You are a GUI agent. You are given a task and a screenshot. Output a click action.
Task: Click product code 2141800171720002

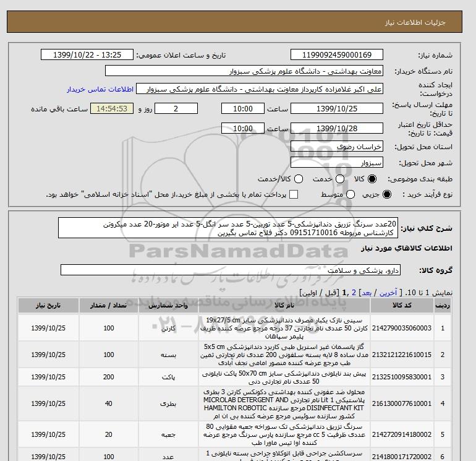pos(402,457)
